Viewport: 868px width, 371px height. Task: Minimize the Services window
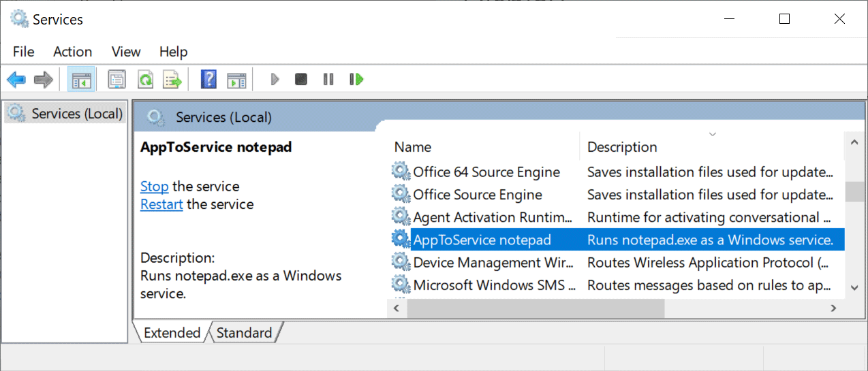pyautogui.click(x=730, y=19)
